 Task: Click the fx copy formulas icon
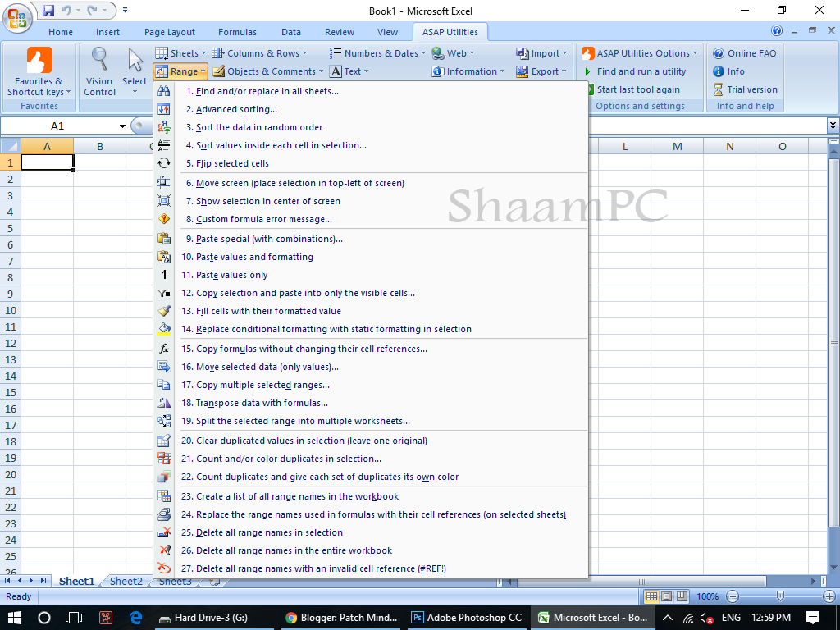click(164, 349)
